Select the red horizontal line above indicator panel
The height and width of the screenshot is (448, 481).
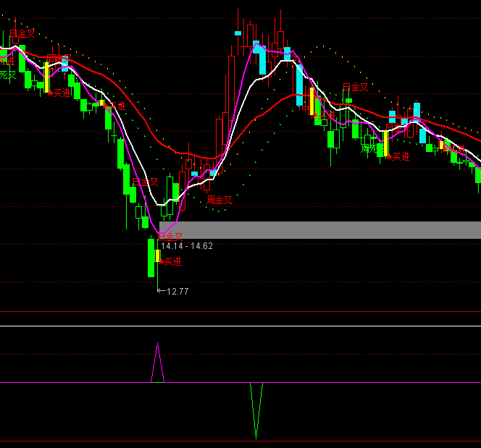(x=240, y=312)
